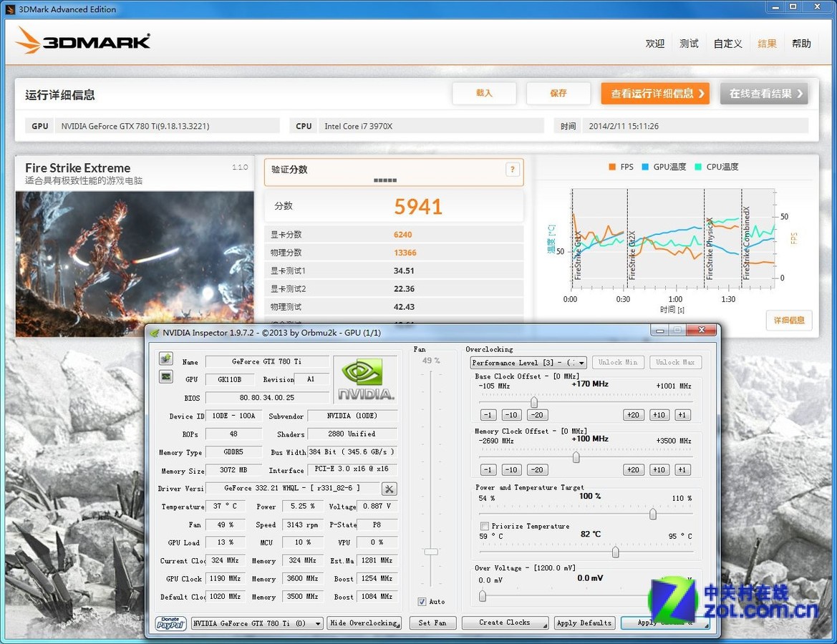Click Base Clock -20 button

(537, 415)
